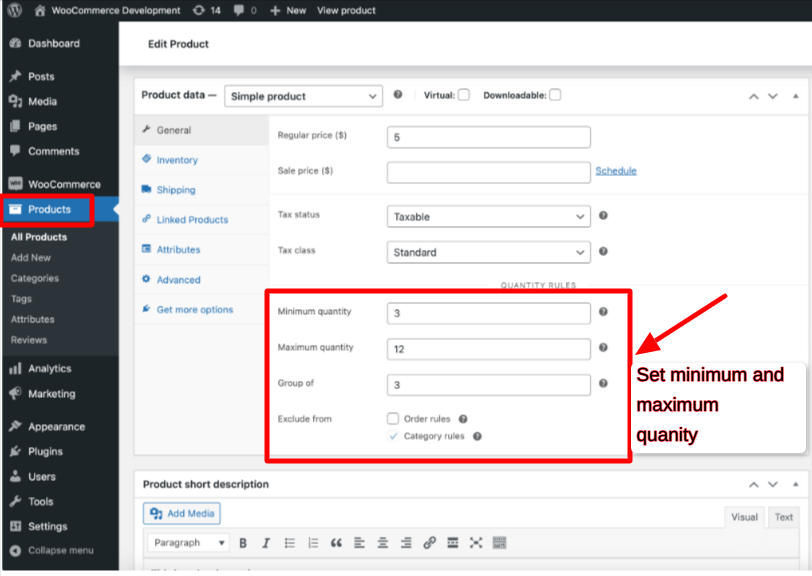Insert the Read More tag
The image size is (812, 576).
click(x=453, y=543)
